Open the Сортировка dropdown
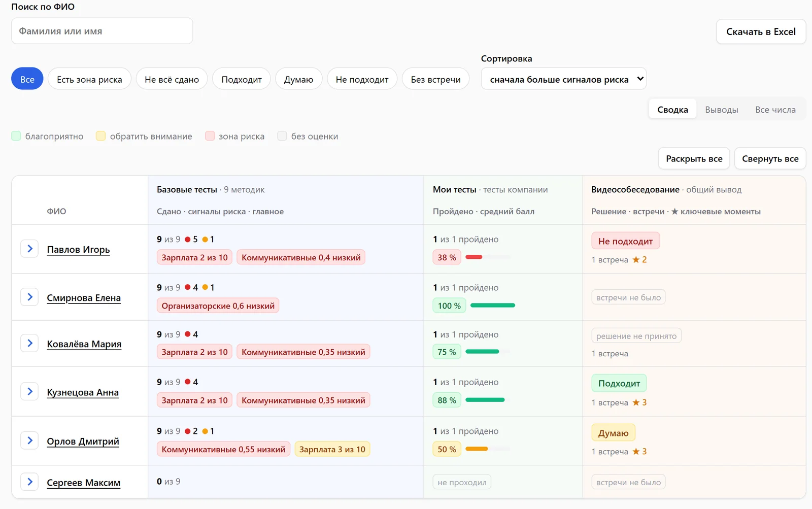 [x=563, y=79]
